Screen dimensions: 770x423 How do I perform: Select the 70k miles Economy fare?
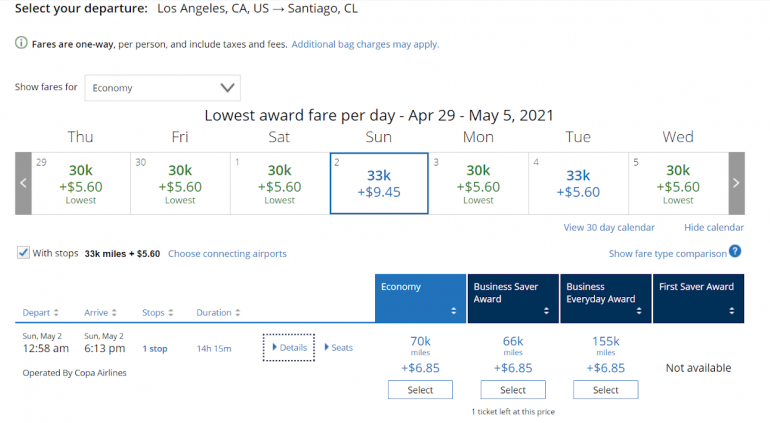[x=420, y=390]
